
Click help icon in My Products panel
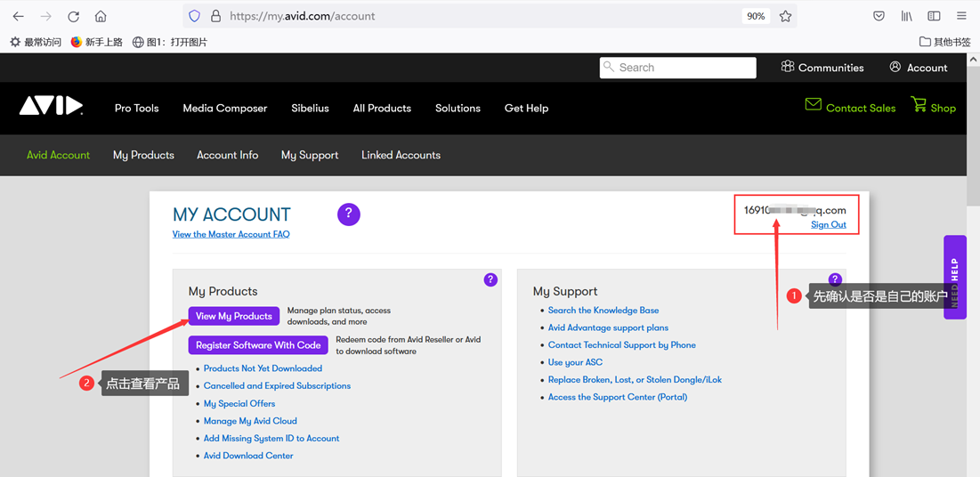(490, 279)
